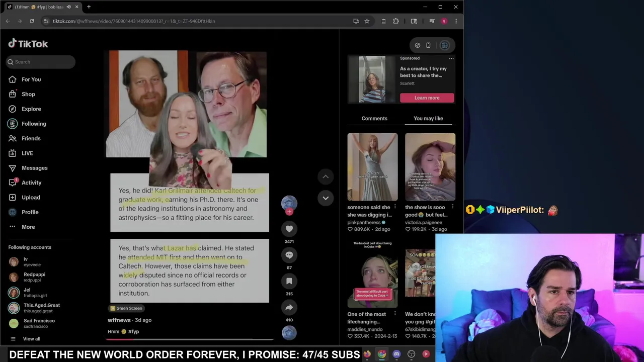This screenshot has width=644, height=362.
Task: Click the Learn more ad button
Action: coord(427,98)
